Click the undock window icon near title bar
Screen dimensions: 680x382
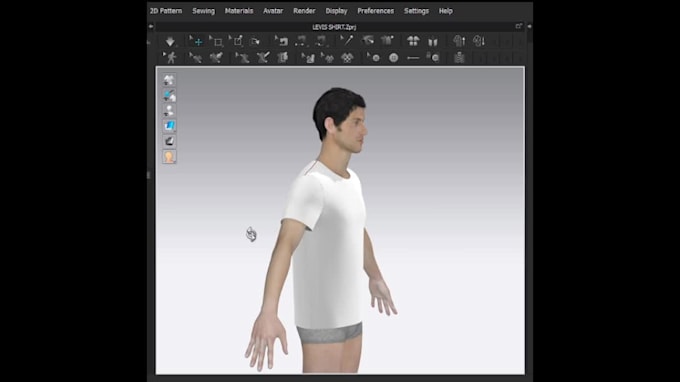519,26
